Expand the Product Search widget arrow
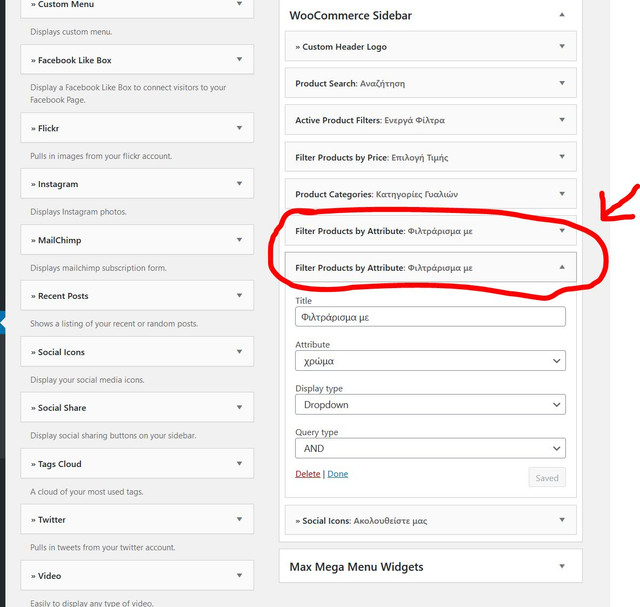 point(562,83)
